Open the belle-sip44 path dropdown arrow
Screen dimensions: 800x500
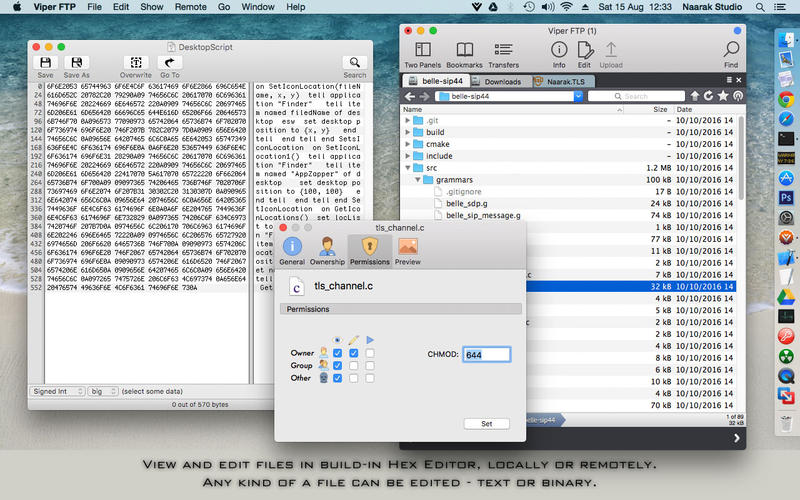coord(578,96)
